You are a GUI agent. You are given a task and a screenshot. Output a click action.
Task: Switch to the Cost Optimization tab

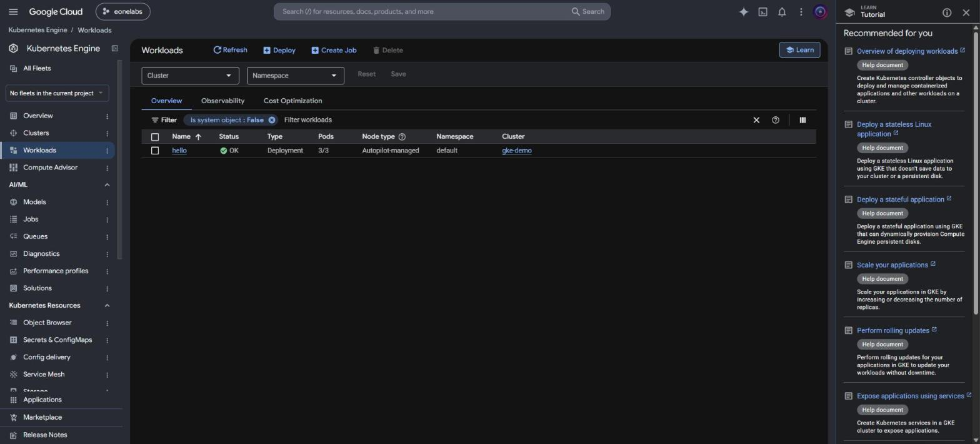click(x=292, y=101)
